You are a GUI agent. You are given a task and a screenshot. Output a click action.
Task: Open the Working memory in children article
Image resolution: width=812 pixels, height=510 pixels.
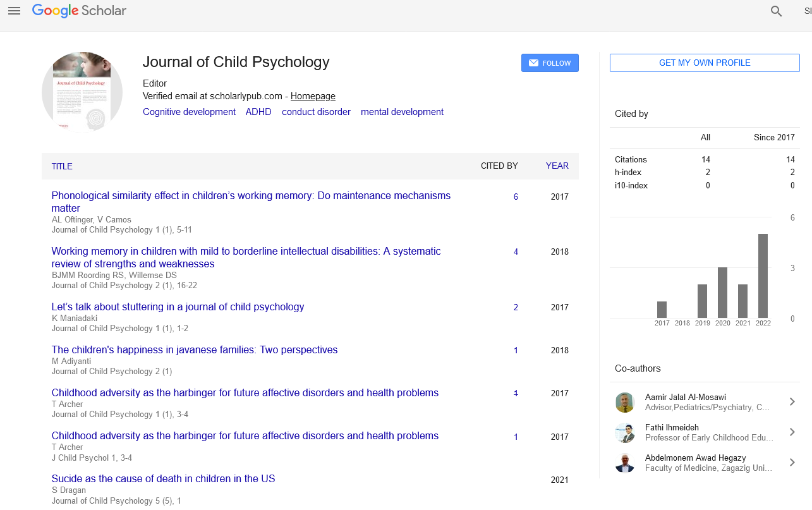pyautogui.click(x=246, y=257)
